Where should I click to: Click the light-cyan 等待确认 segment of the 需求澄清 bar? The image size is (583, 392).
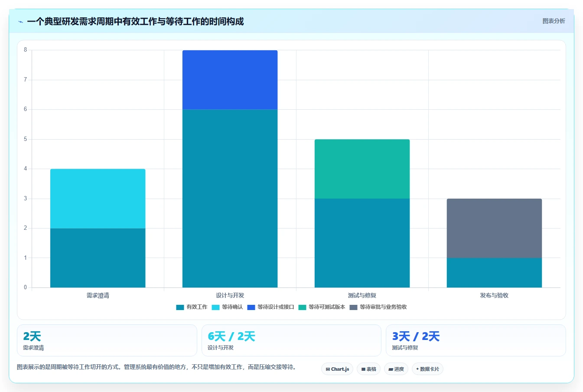tap(98, 199)
